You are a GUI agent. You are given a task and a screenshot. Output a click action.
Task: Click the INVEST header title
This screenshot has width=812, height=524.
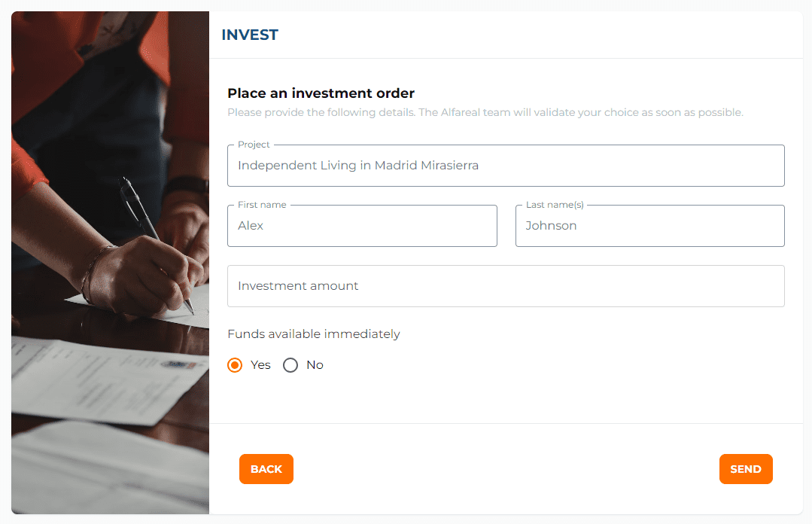[250, 35]
